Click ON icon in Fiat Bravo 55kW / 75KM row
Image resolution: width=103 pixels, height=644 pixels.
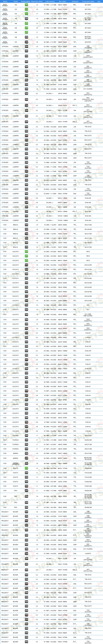pos(26,243)
